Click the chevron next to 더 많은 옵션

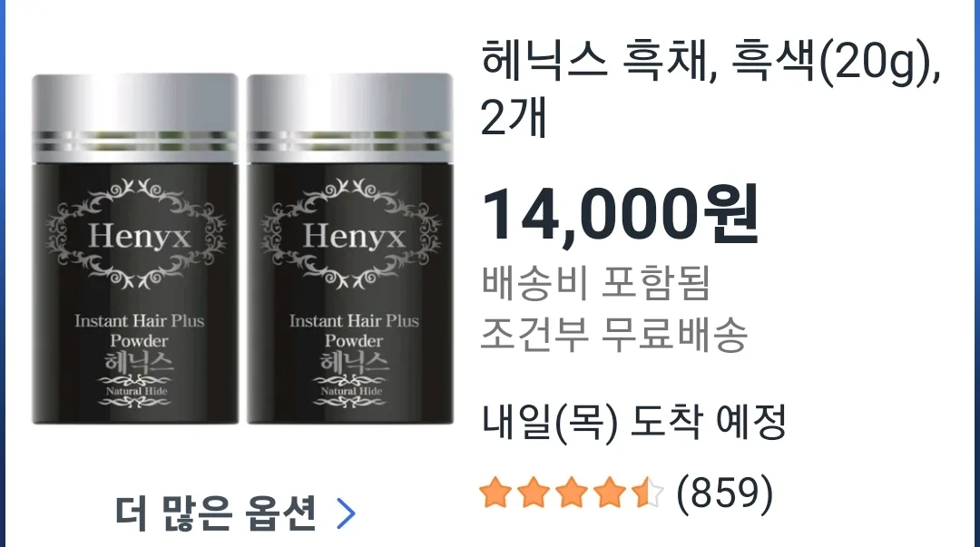346,513
